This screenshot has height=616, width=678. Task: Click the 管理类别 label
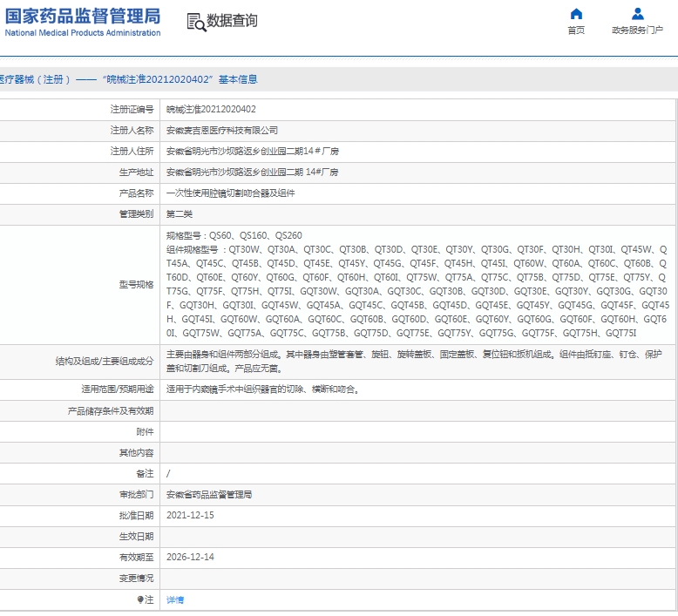(x=136, y=214)
